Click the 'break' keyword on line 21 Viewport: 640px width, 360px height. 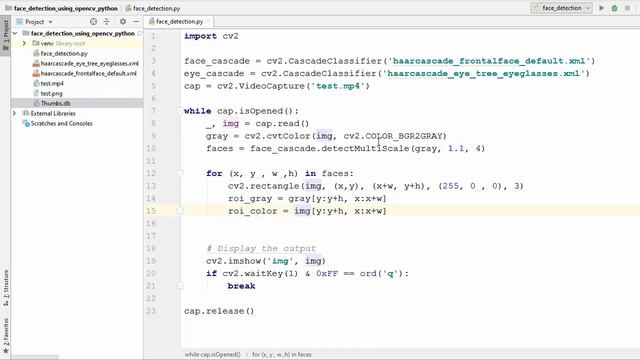tap(241, 286)
